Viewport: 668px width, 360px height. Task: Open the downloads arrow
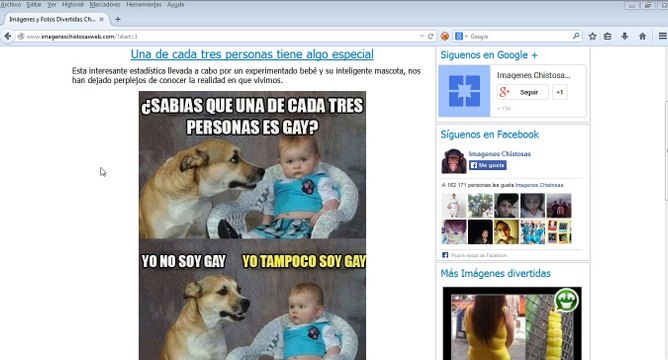click(x=625, y=36)
